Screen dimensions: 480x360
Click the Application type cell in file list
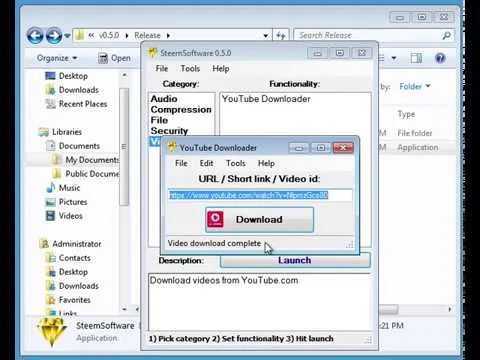point(418,147)
